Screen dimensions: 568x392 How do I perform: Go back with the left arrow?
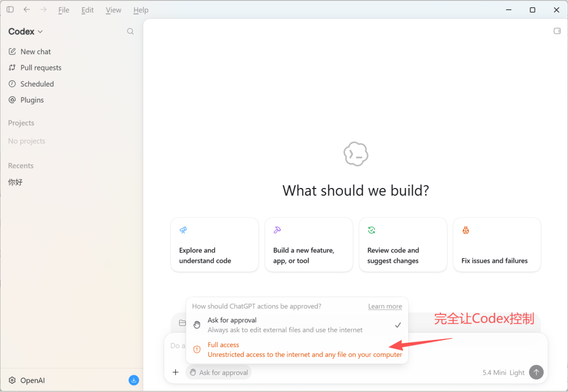27,9
